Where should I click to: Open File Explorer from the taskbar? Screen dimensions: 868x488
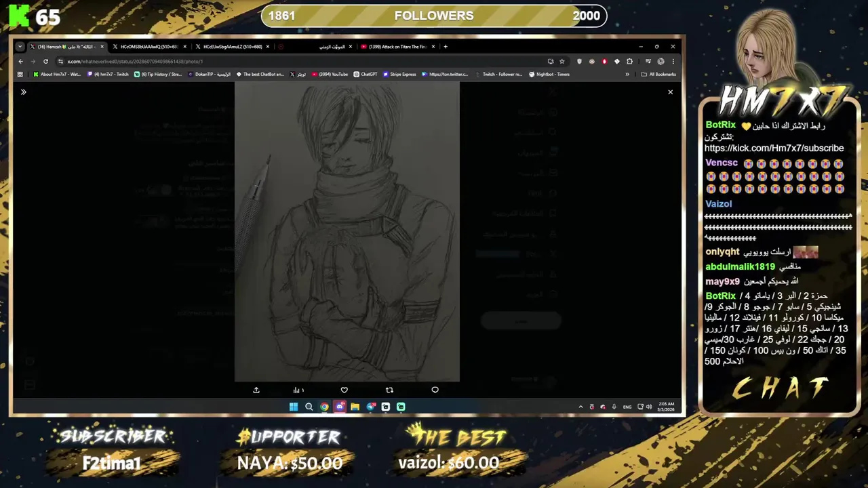[x=355, y=407]
